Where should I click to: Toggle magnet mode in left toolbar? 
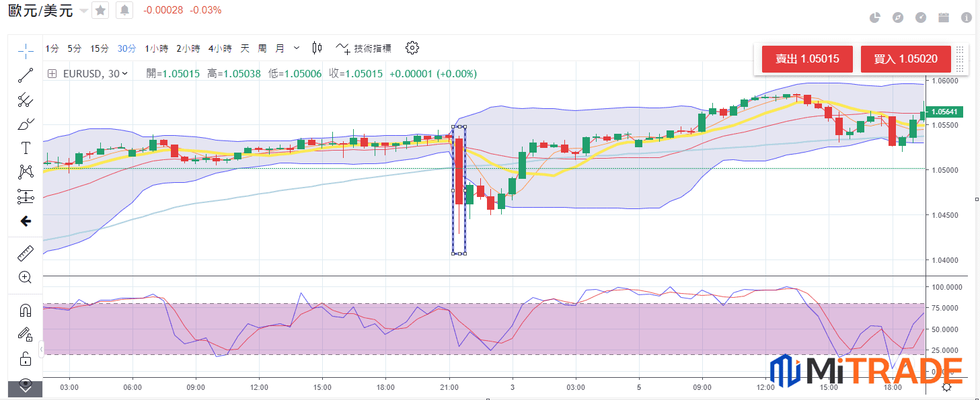click(x=26, y=310)
